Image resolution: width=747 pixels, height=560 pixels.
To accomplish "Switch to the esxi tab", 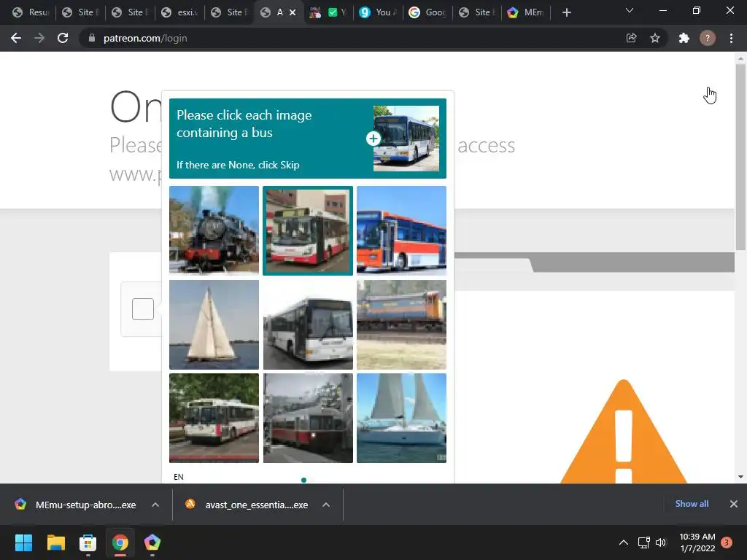I will (x=179, y=12).
